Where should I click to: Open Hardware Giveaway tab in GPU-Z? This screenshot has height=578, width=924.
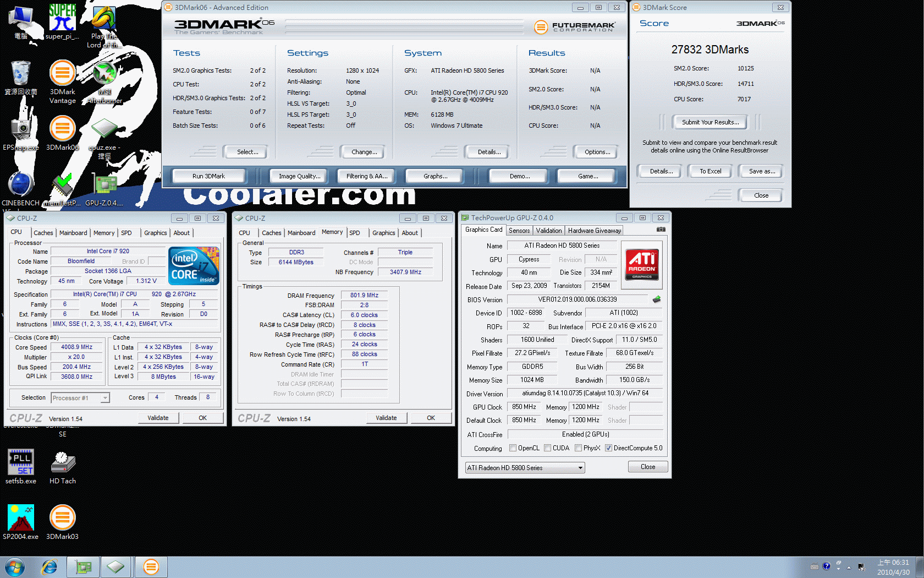(x=595, y=231)
